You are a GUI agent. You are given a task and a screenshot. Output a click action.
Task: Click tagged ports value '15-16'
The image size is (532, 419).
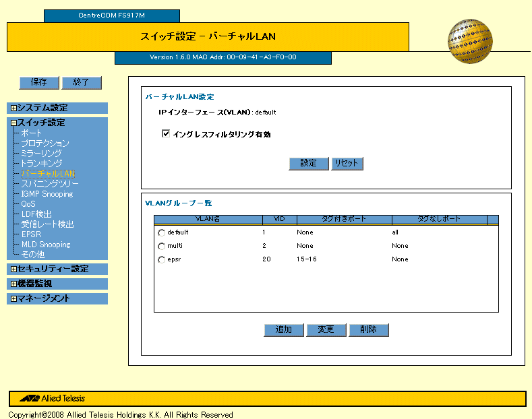point(307,259)
